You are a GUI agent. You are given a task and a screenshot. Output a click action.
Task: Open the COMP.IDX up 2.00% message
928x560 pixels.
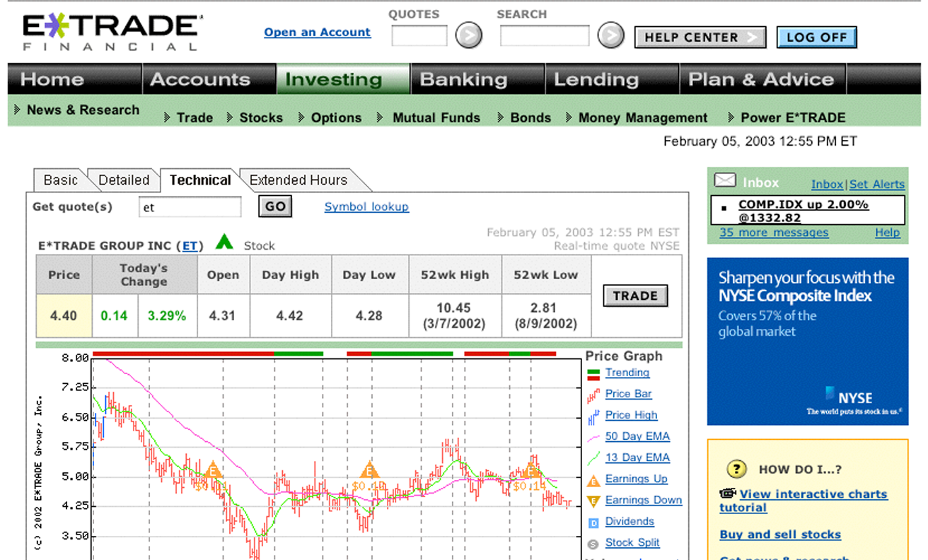point(804,211)
